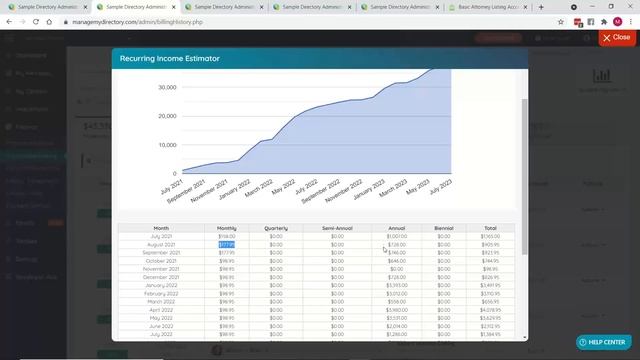Click the dark square extension icon beside the red one
The height and width of the screenshot is (360, 640).
coord(591,22)
